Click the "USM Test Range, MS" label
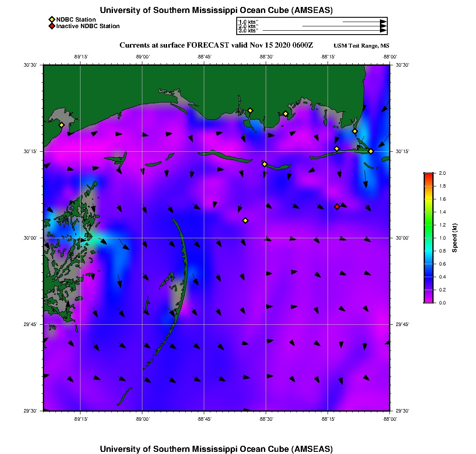 click(x=361, y=46)
